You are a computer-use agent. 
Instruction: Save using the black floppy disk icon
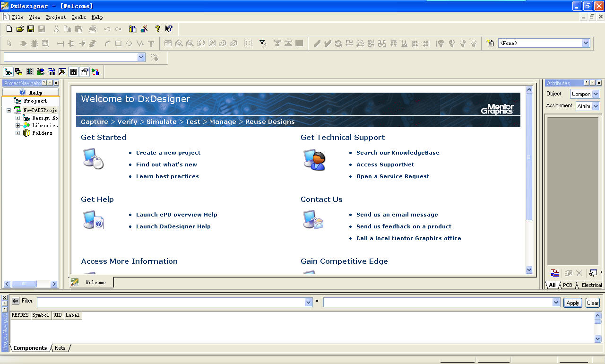pyautogui.click(x=31, y=29)
